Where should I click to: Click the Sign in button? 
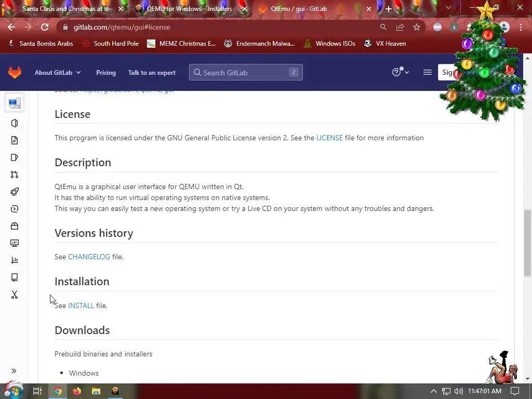click(x=447, y=72)
